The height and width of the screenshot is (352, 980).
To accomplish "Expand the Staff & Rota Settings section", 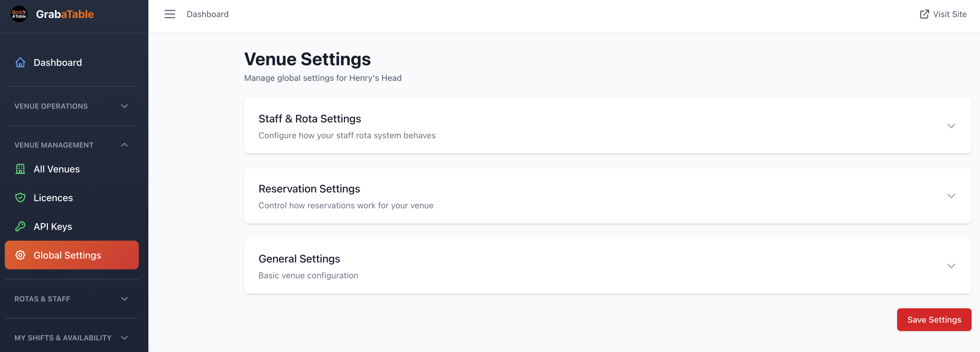I will point(952,126).
